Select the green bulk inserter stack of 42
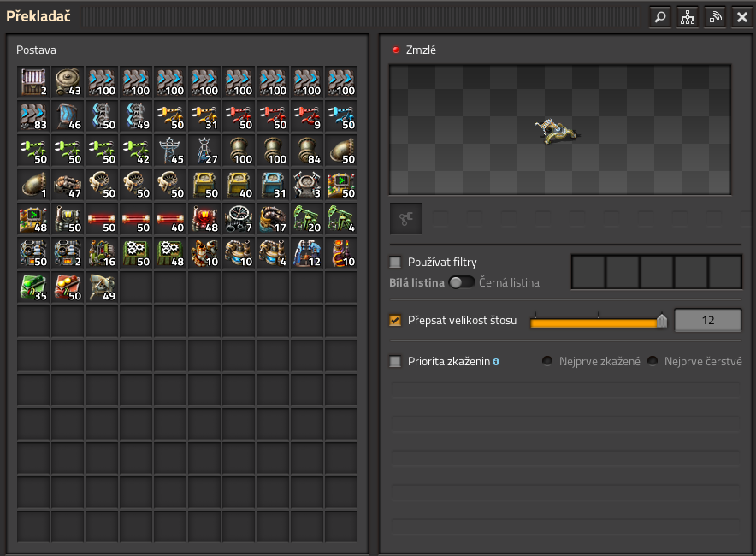This screenshot has width=756, height=556. (x=136, y=151)
